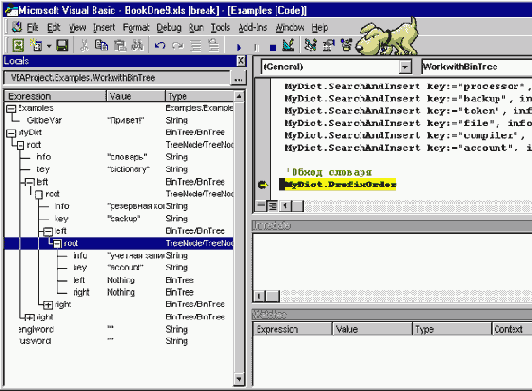The width and height of the screenshot is (532, 391).
Task: Switch to Procedure View in the code pane
Action: pos(261,205)
